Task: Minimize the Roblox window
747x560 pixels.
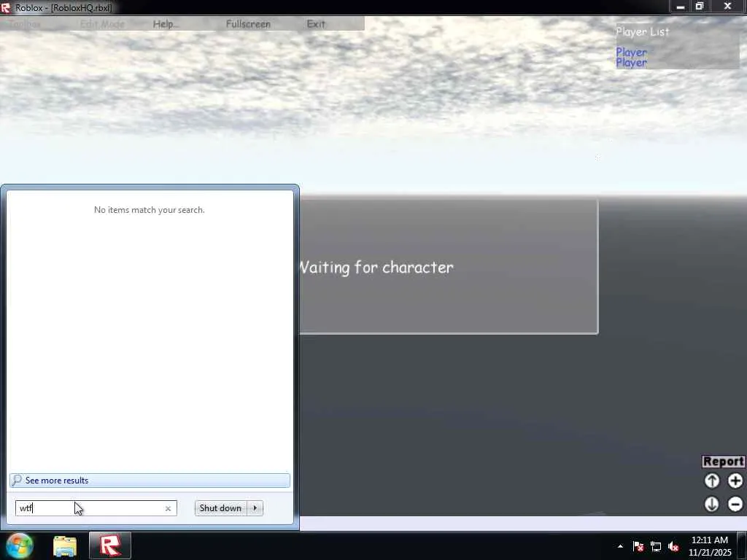Action: (x=681, y=7)
